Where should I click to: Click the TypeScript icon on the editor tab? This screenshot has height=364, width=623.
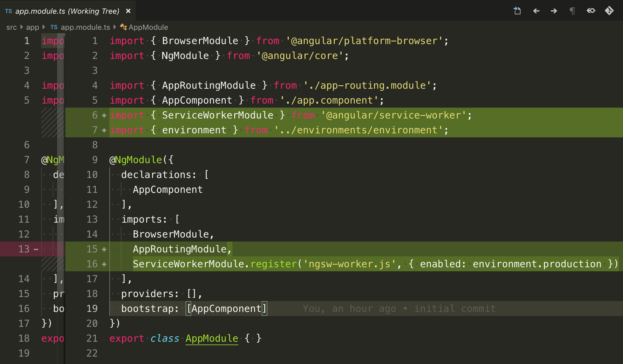[x=9, y=11]
